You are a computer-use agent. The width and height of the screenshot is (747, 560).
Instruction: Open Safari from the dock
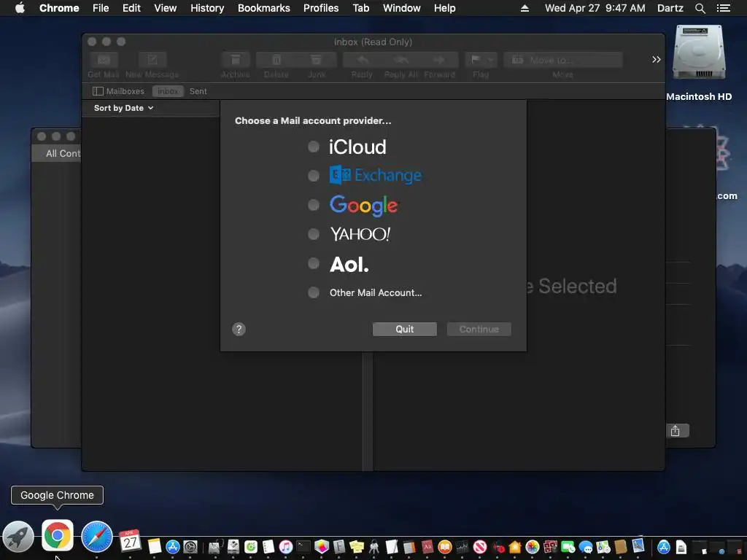97,537
